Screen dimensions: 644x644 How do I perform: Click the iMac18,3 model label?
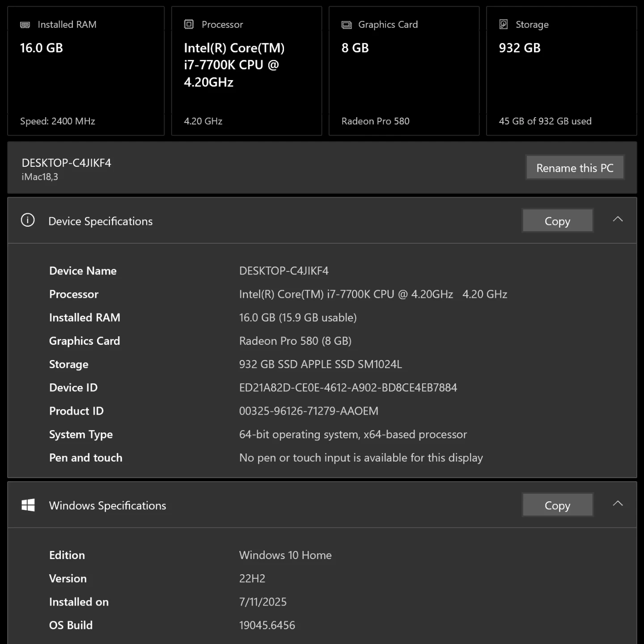40,177
